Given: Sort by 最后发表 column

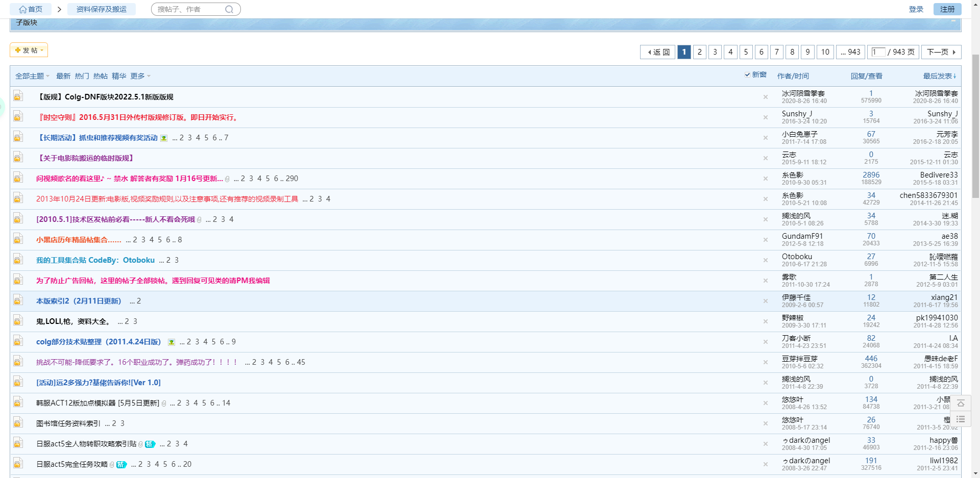Looking at the screenshot, I should (940, 76).
